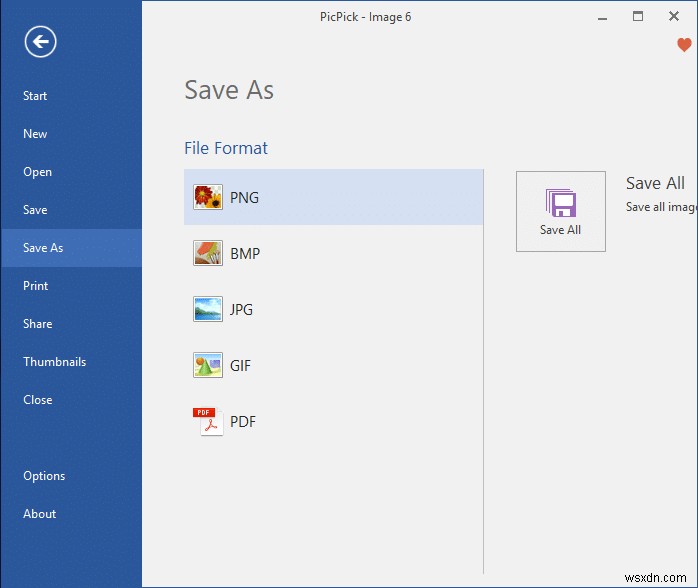
Task: Select New in the sidebar menu
Action: tap(71, 134)
